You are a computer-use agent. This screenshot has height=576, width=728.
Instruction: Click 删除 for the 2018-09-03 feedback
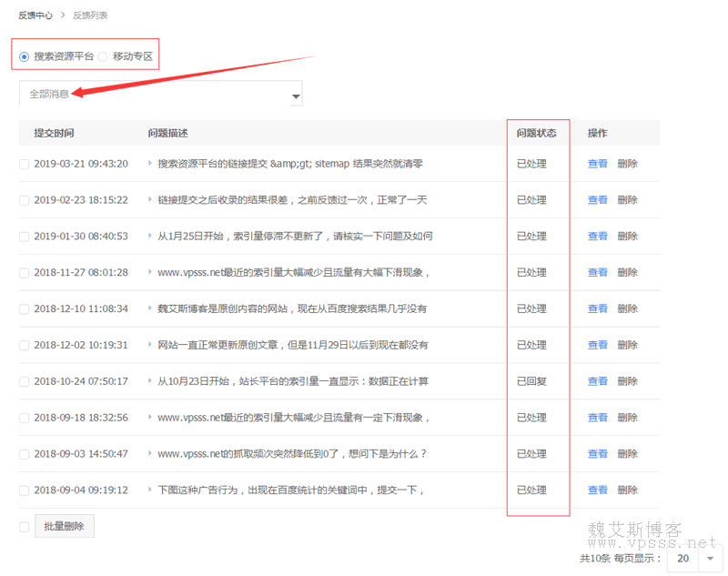tap(627, 454)
